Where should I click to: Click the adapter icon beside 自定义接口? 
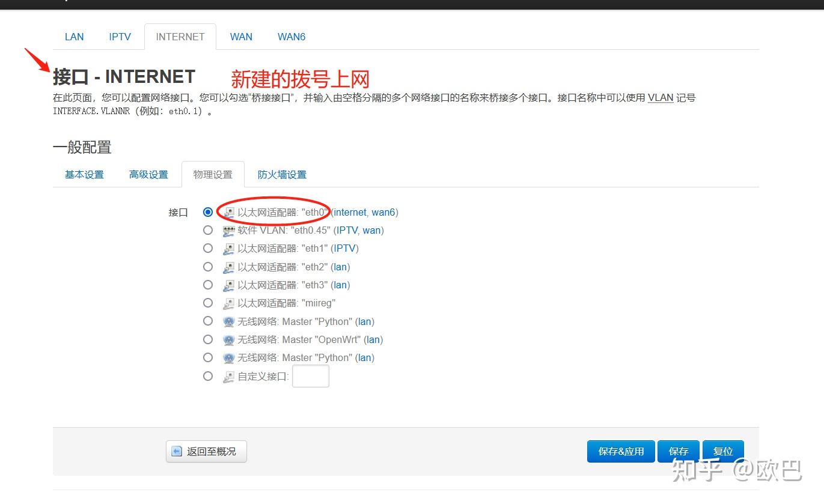(x=228, y=376)
